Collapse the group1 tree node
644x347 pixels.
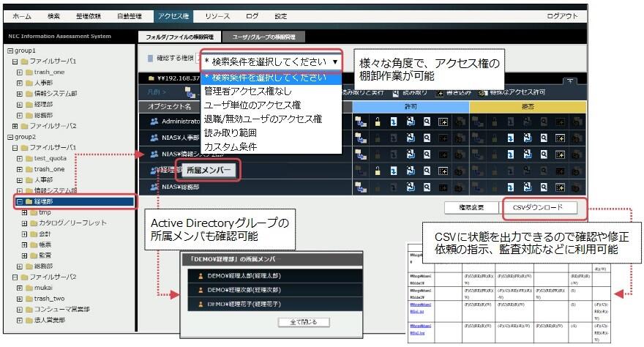pos(10,51)
